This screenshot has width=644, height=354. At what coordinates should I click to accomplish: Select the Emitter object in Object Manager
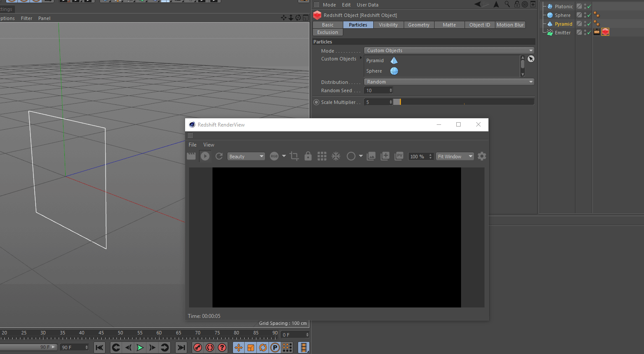[x=563, y=33]
